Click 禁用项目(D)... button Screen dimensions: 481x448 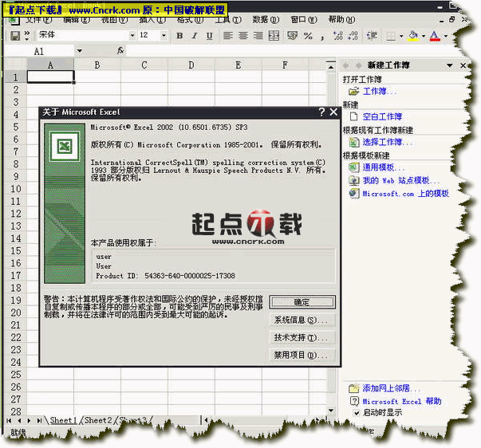coord(302,355)
